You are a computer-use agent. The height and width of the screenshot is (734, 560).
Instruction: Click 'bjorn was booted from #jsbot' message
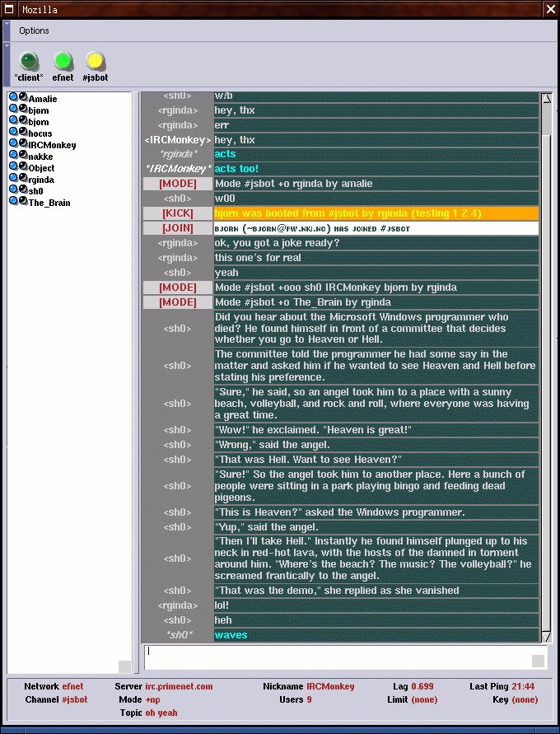click(376, 213)
